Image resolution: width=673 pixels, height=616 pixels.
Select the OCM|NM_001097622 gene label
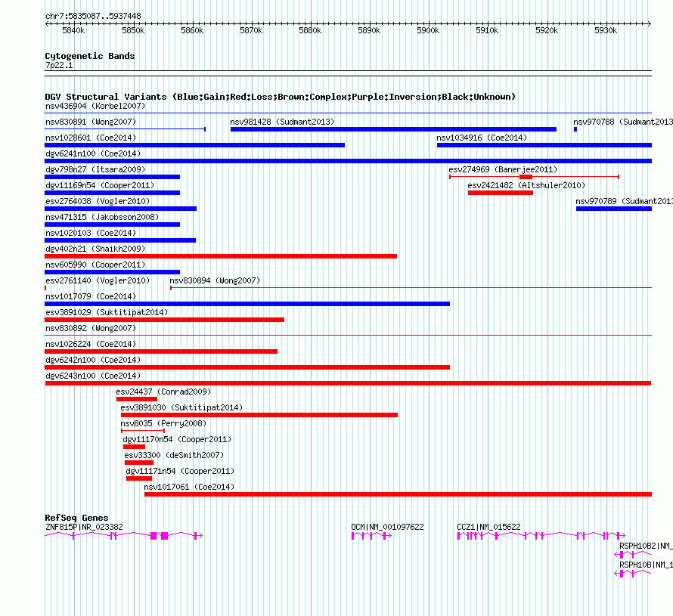click(387, 527)
